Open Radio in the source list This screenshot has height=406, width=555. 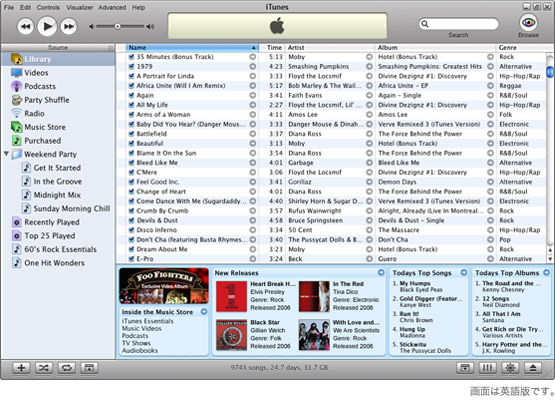tap(58, 113)
